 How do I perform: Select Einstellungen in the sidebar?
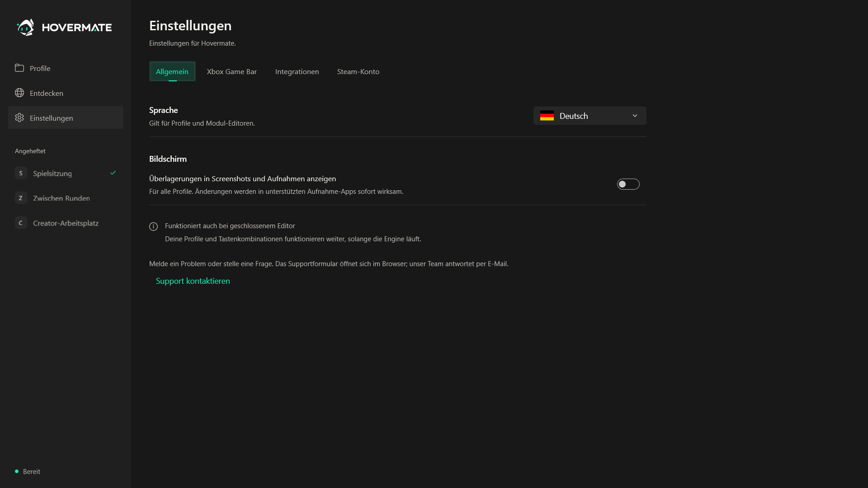pos(66,117)
